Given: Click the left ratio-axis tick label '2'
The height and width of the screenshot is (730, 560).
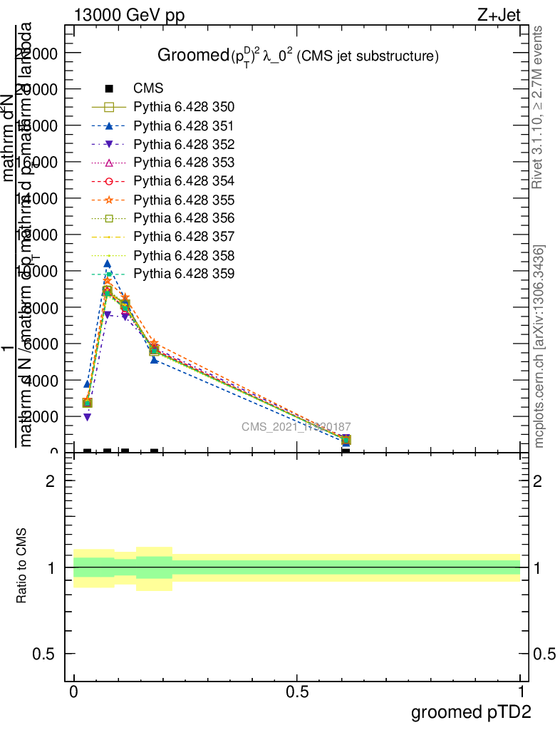Looking at the screenshot, I should click(x=51, y=481).
